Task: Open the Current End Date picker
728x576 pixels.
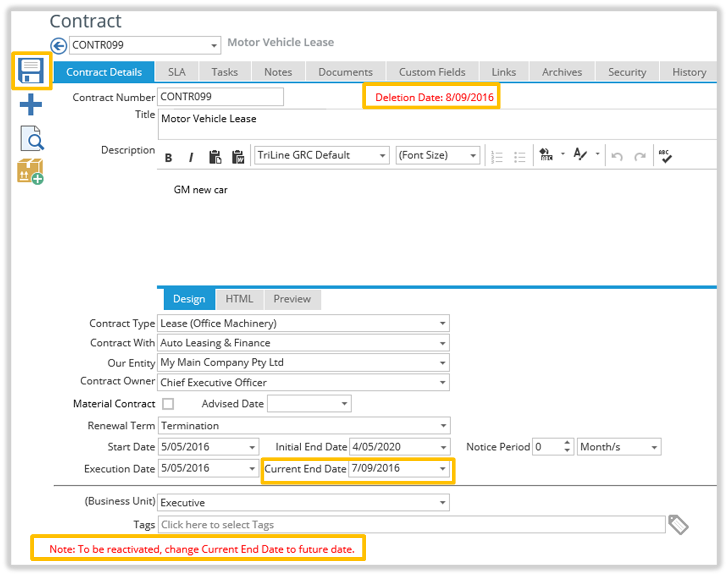Action: (x=443, y=469)
